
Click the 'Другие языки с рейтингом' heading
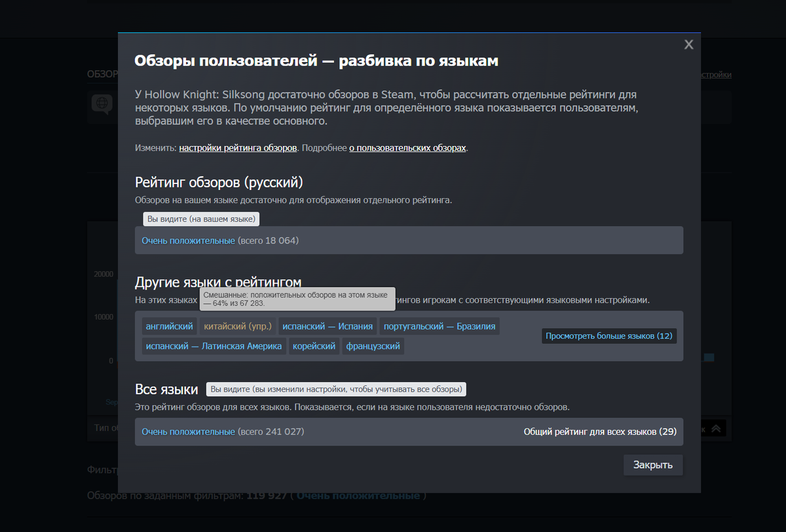(x=218, y=282)
